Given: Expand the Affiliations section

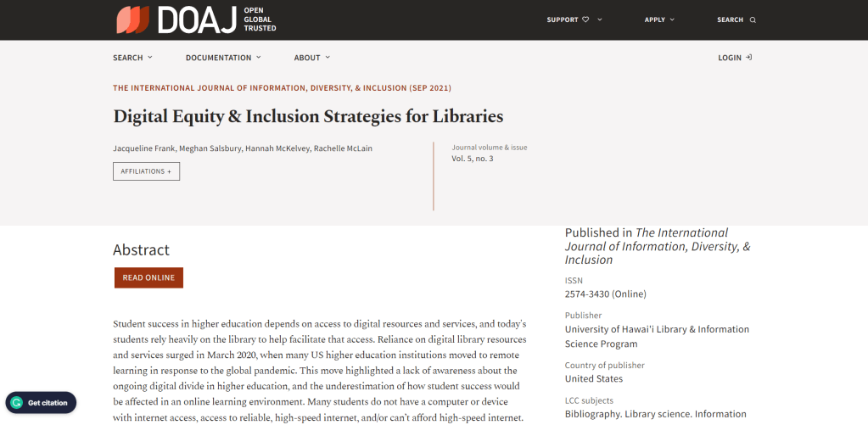Looking at the screenshot, I should coord(146,171).
